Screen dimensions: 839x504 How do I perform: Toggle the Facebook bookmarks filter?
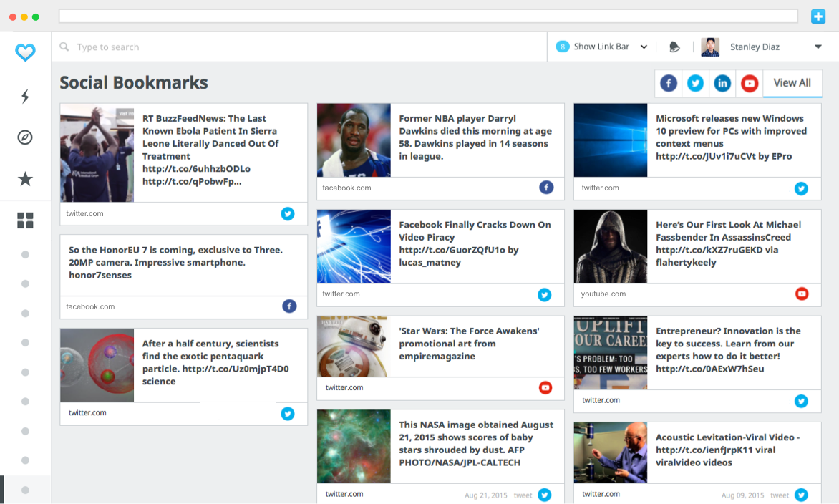click(x=668, y=83)
